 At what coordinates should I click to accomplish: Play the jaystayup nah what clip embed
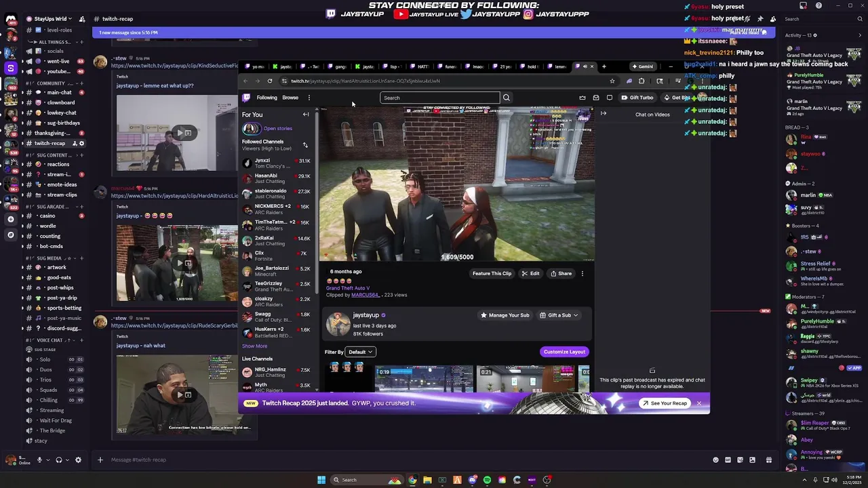click(180, 394)
